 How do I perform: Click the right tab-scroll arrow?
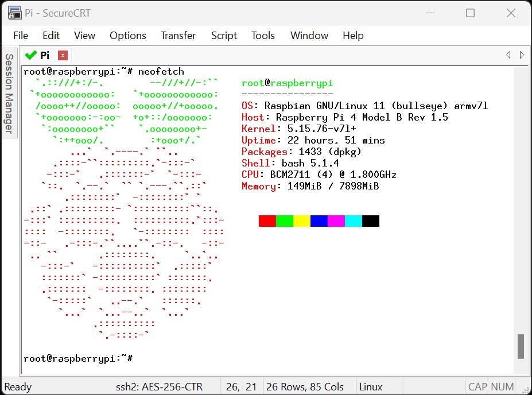pos(522,55)
